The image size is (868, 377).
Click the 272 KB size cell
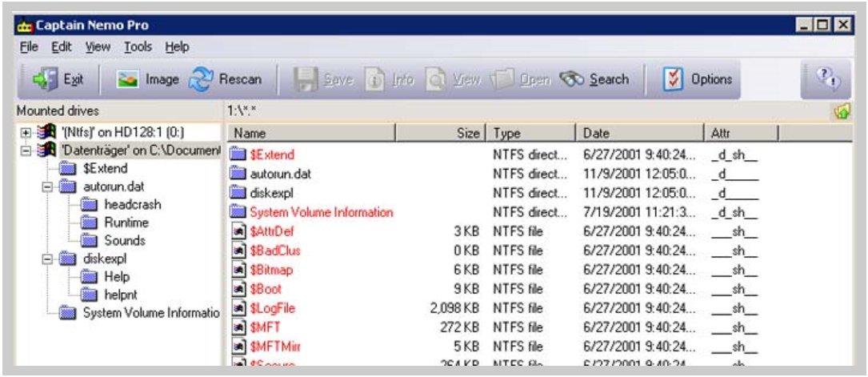coord(460,327)
